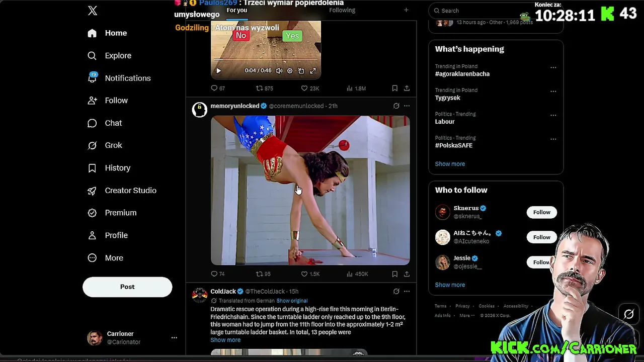Bookmark the memoryunlocked post

(394, 274)
